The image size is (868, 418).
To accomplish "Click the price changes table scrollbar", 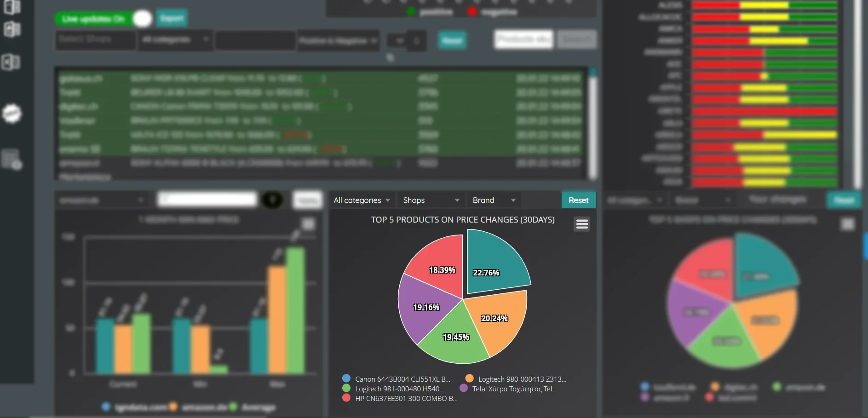I will [x=593, y=124].
